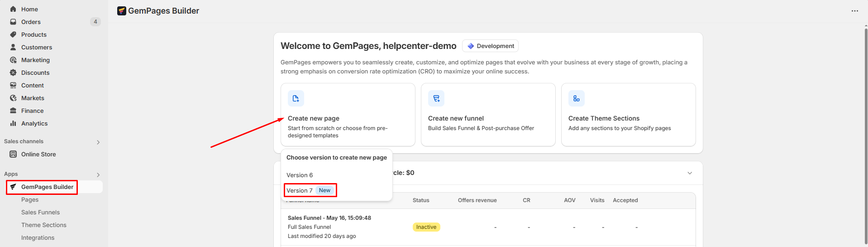Click Finance label in the sidebar

click(33, 111)
